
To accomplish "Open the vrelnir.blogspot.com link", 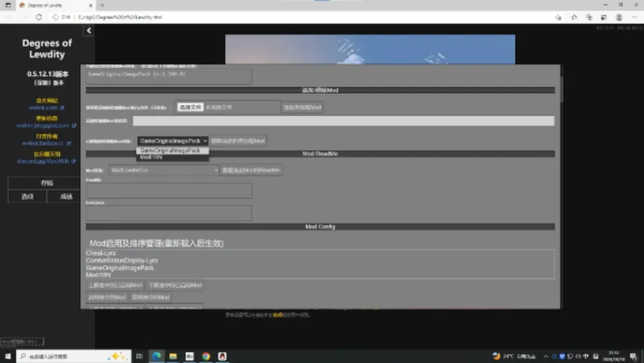I will [x=46, y=125].
